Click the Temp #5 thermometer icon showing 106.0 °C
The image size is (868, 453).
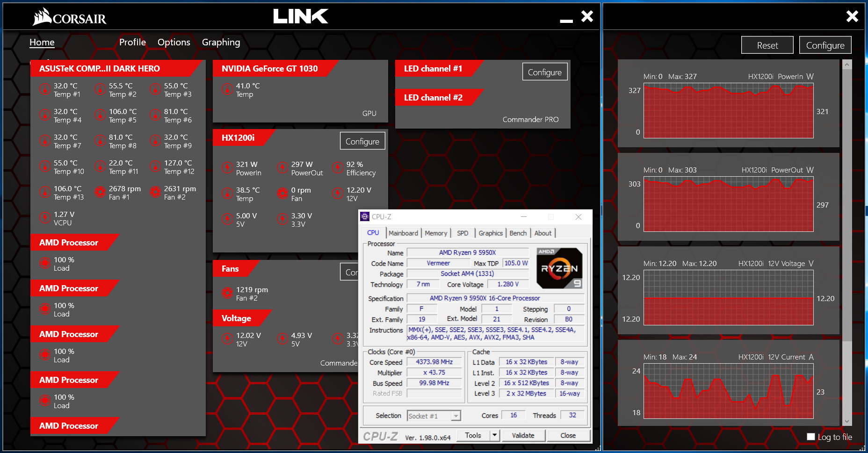pos(100,115)
